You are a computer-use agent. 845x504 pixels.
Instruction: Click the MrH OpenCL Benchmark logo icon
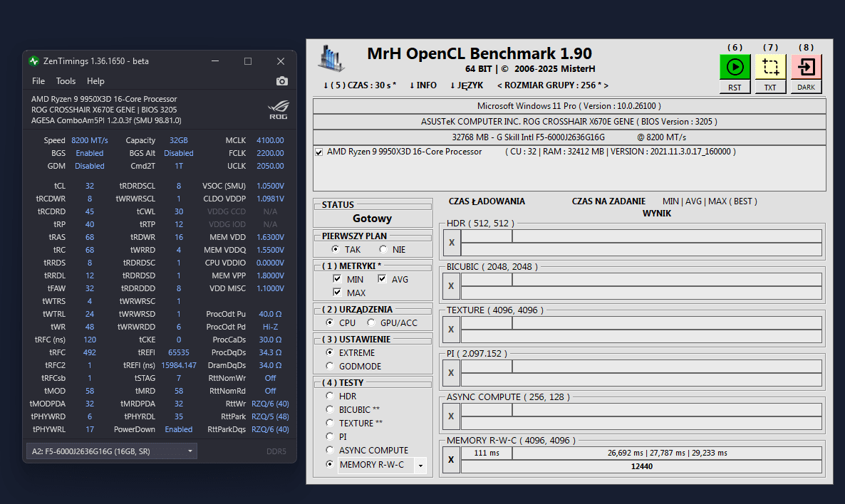click(x=331, y=58)
